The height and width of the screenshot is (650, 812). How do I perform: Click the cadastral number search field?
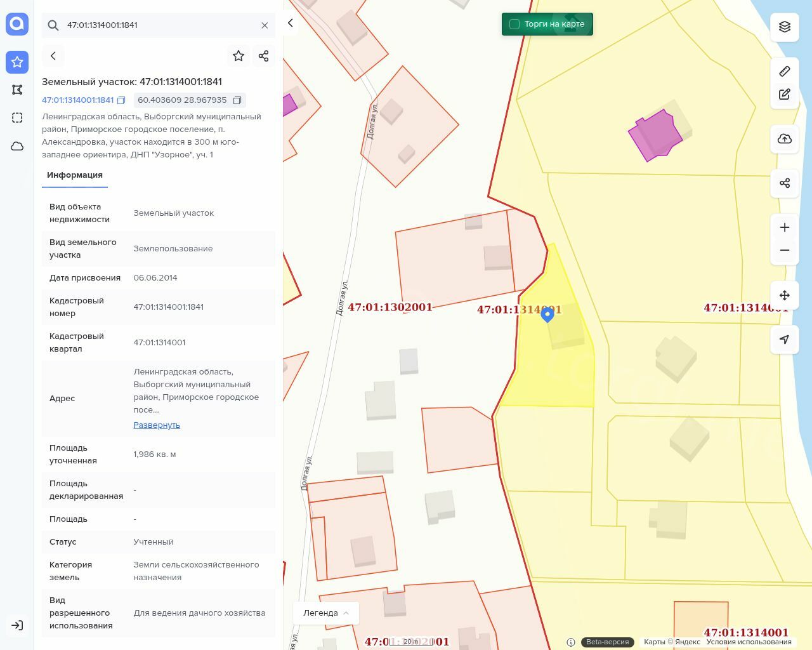159,25
